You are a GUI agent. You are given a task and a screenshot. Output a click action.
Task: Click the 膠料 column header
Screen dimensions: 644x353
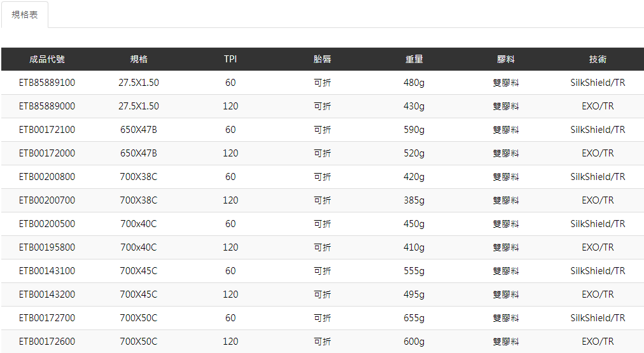[x=506, y=59]
